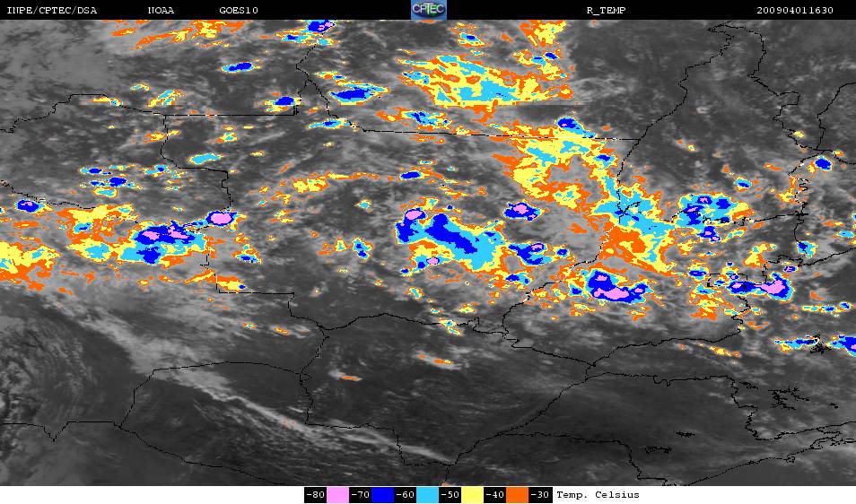Click the INPE/CPTEC/DSA header text
This screenshot has width=856, height=504.
[x=51, y=11]
